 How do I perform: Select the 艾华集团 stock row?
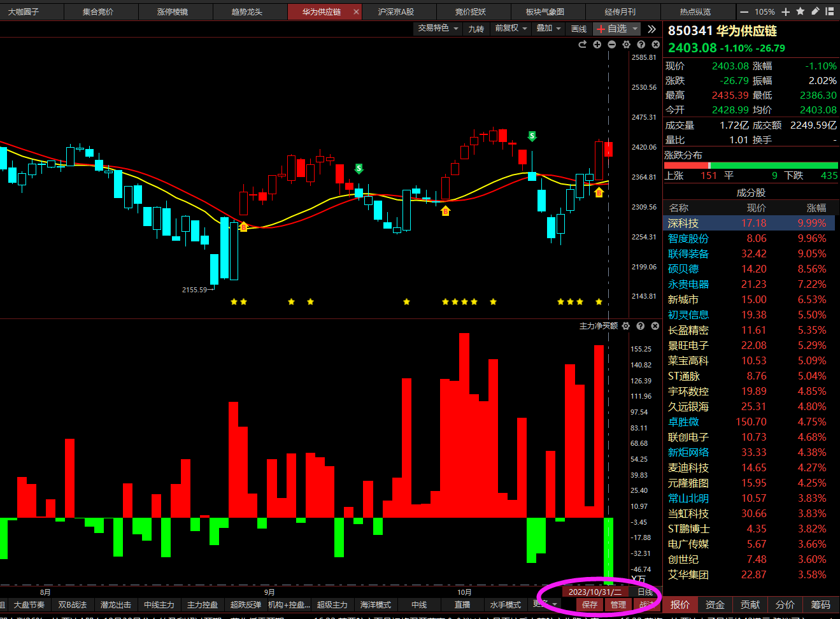(749, 574)
